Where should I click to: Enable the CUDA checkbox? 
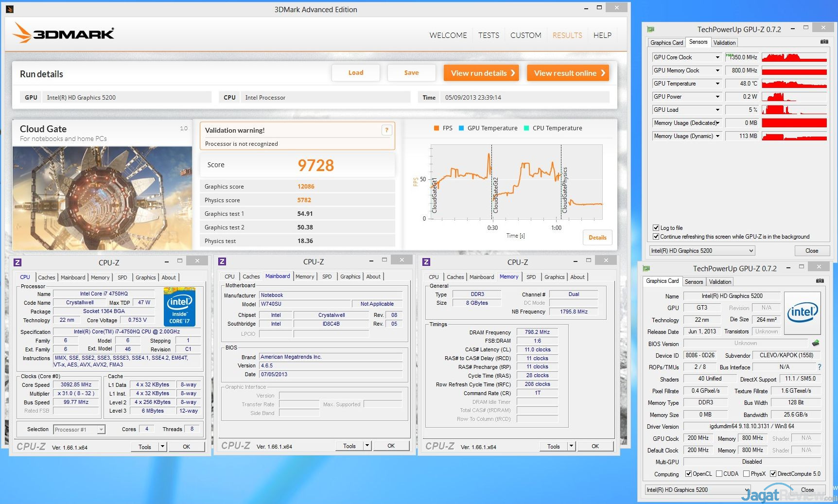point(719,474)
